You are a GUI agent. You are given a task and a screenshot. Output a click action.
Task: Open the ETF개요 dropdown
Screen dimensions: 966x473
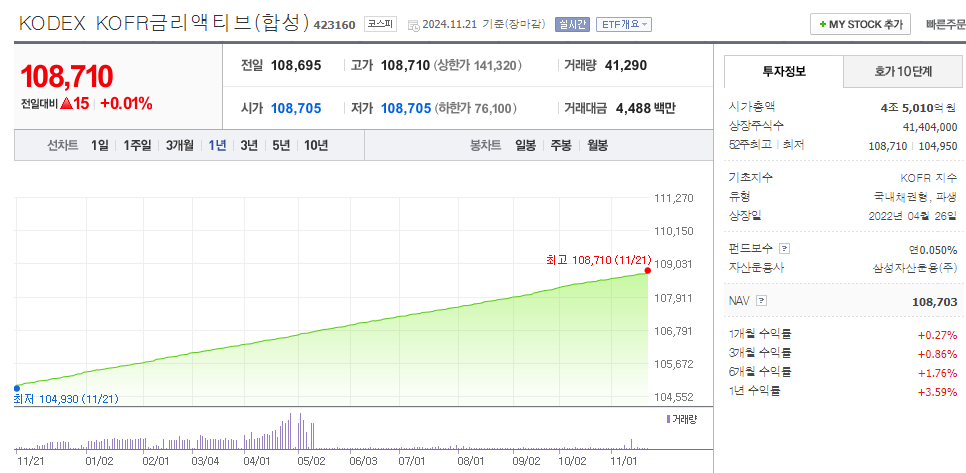point(623,25)
